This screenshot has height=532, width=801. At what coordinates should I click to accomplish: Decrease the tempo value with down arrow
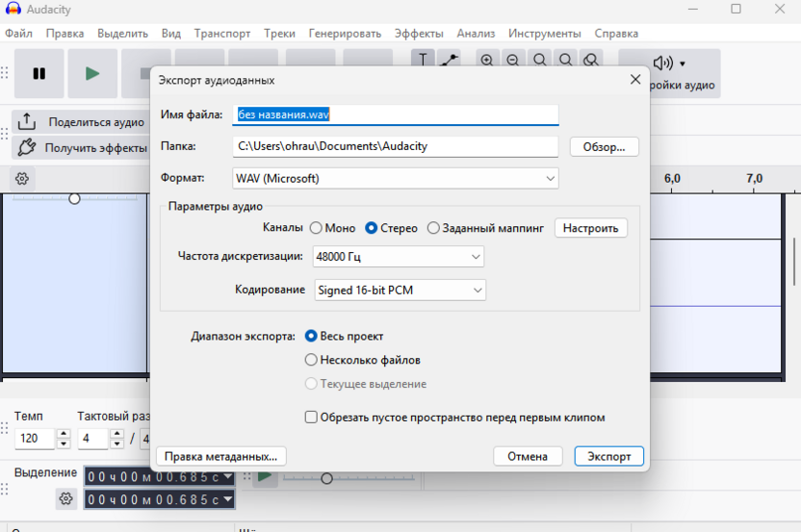(x=64, y=443)
